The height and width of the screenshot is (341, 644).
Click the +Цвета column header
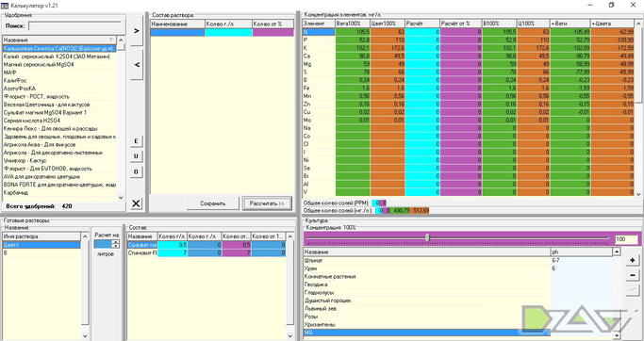(613, 24)
